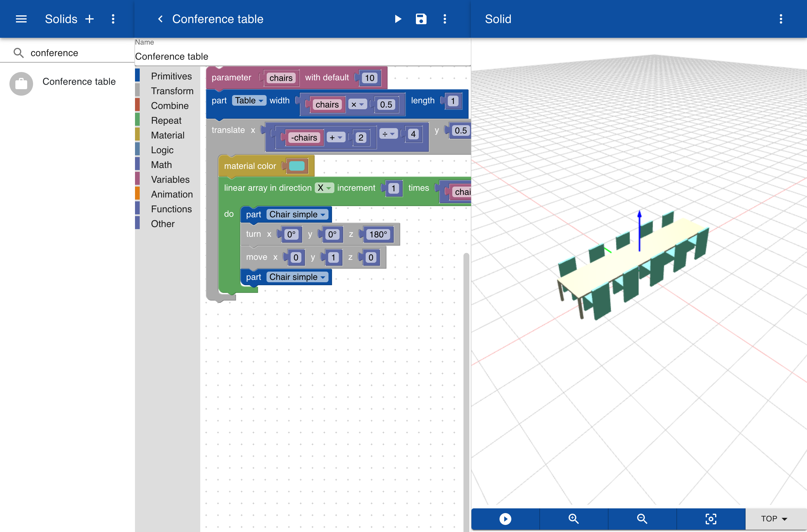Change linear array direction X dropdown

(x=324, y=188)
